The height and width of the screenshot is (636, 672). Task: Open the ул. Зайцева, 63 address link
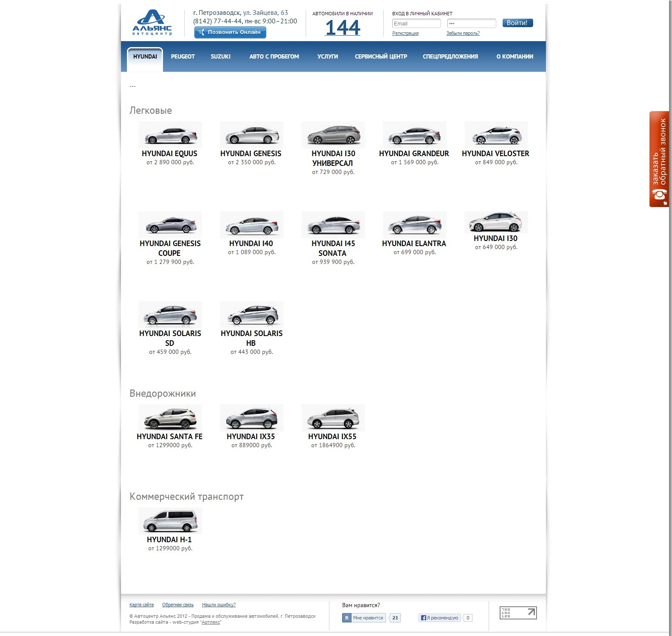pyautogui.click(x=266, y=13)
